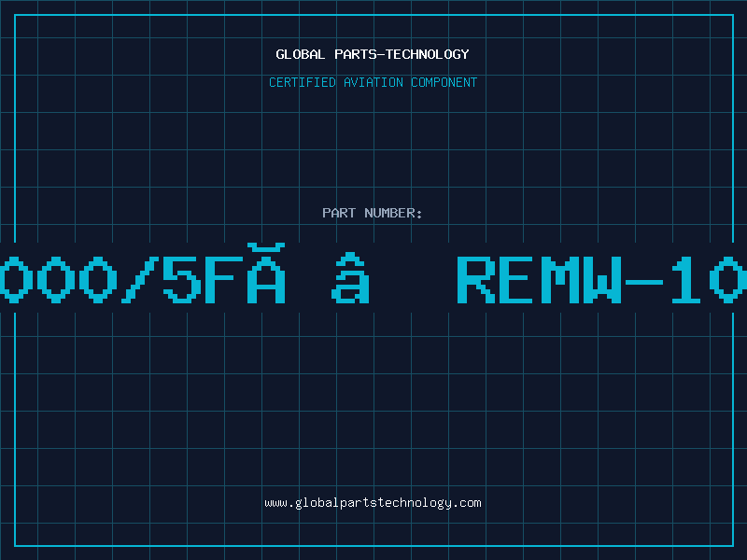Click the PART NUMBER: label
Screen dimensions: 747x560
[373, 213]
